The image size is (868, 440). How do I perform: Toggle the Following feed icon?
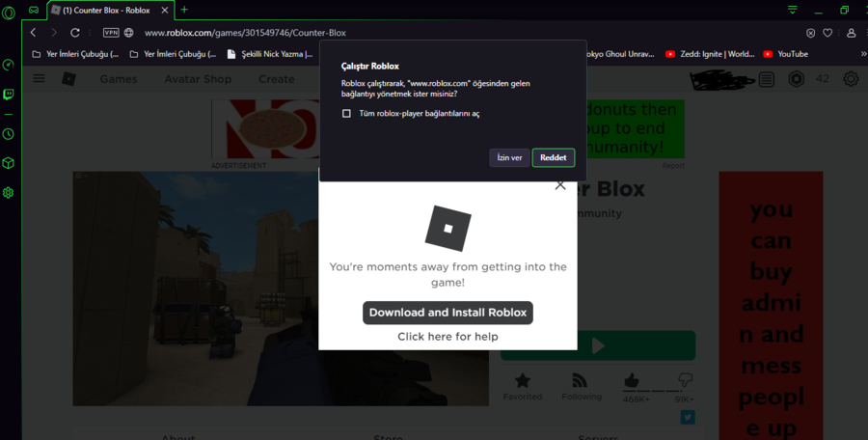point(580,381)
